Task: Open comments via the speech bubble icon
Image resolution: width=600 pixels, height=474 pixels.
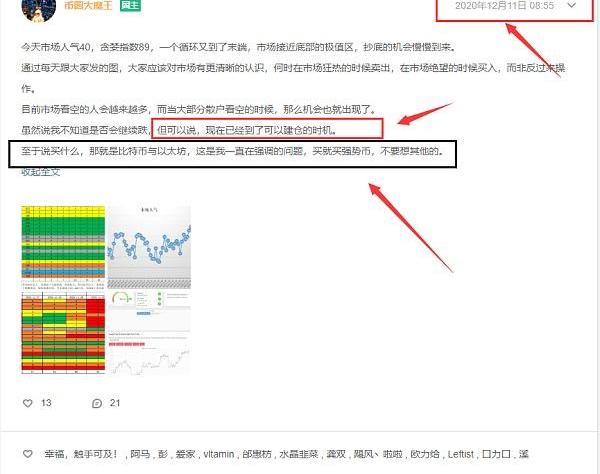Action: [96, 403]
